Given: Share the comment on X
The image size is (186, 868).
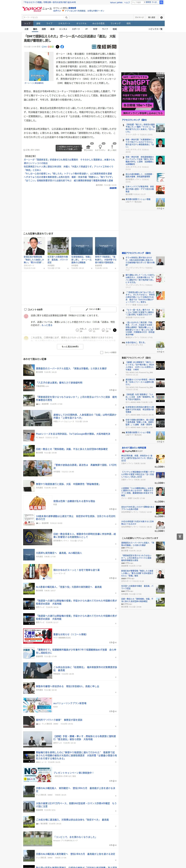Looking at the screenshot, I should coord(114,330).
